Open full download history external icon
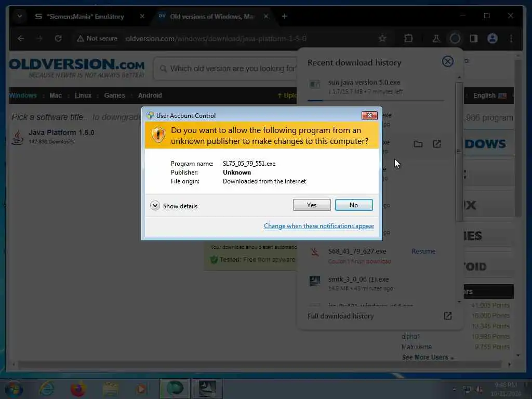 pos(447,316)
